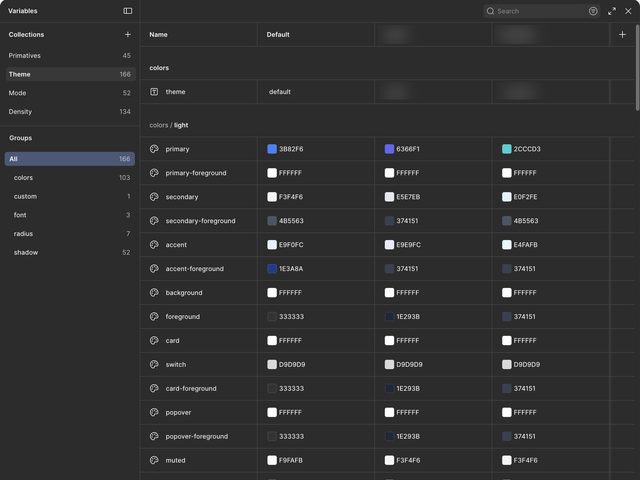Select the All group
Image resolution: width=640 pixels, height=480 pixels.
click(x=70, y=159)
